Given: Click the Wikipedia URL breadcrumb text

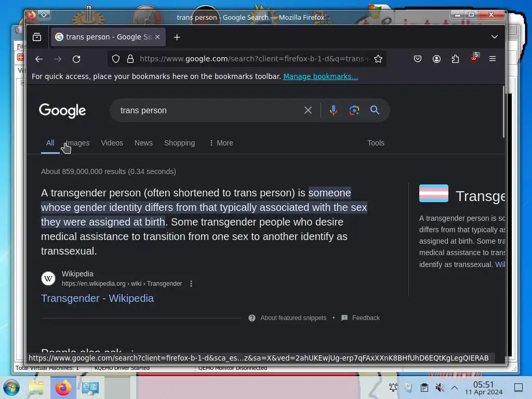Looking at the screenshot, I should (122, 284).
